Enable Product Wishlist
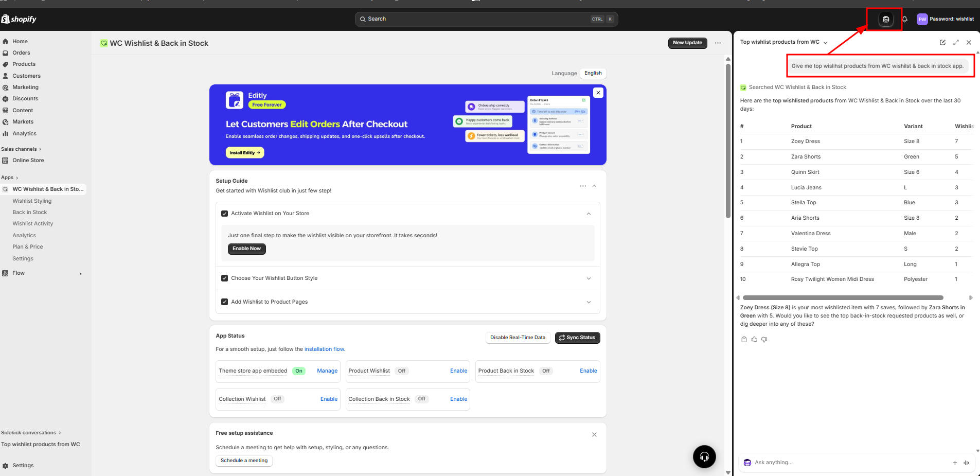The height and width of the screenshot is (476, 980). click(x=458, y=371)
